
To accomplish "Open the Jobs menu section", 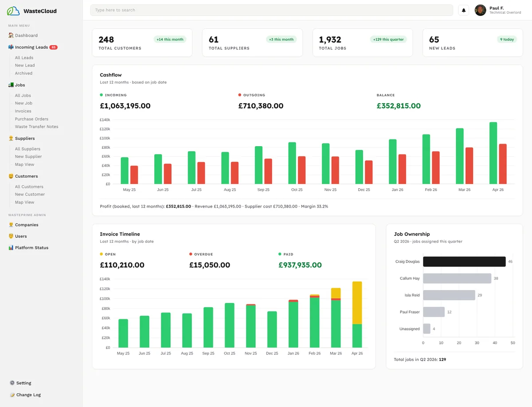I will pyautogui.click(x=20, y=85).
